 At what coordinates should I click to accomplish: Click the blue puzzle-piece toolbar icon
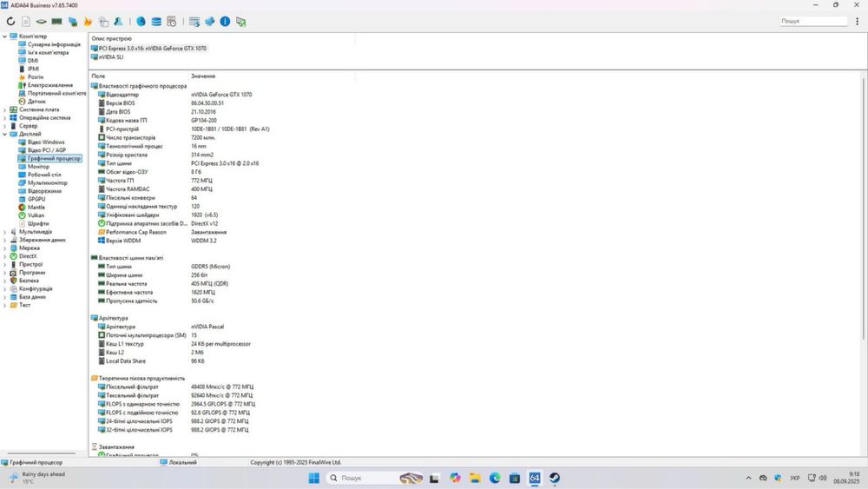tap(210, 22)
